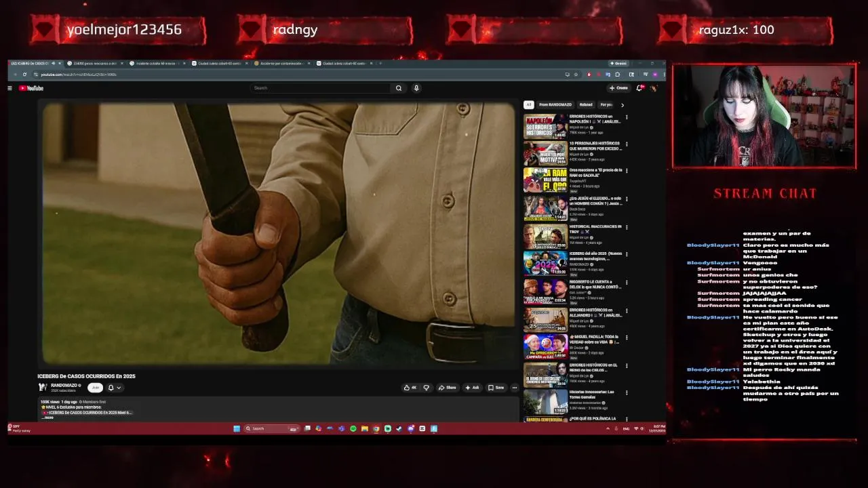Image resolution: width=868 pixels, height=488 pixels.
Task: Click the main video player
Action: 279,234
